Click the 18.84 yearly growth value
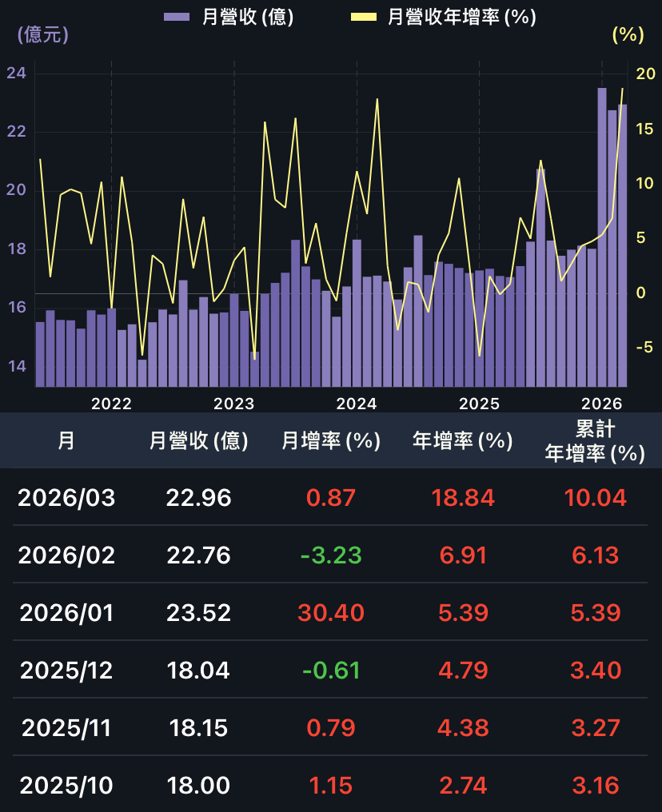This screenshot has width=662, height=812. click(463, 498)
